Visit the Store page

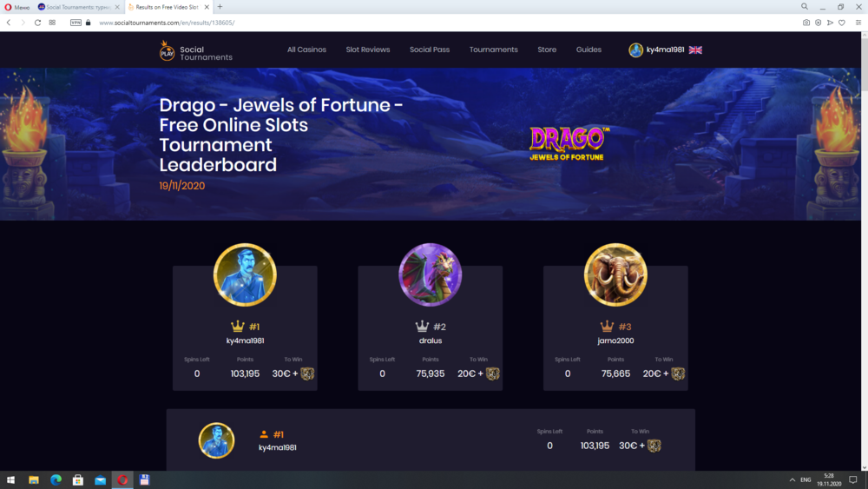[546, 50]
